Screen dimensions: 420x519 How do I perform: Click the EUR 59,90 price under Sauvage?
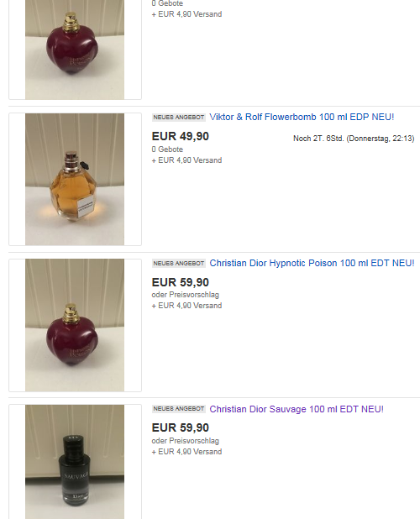[181, 427]
